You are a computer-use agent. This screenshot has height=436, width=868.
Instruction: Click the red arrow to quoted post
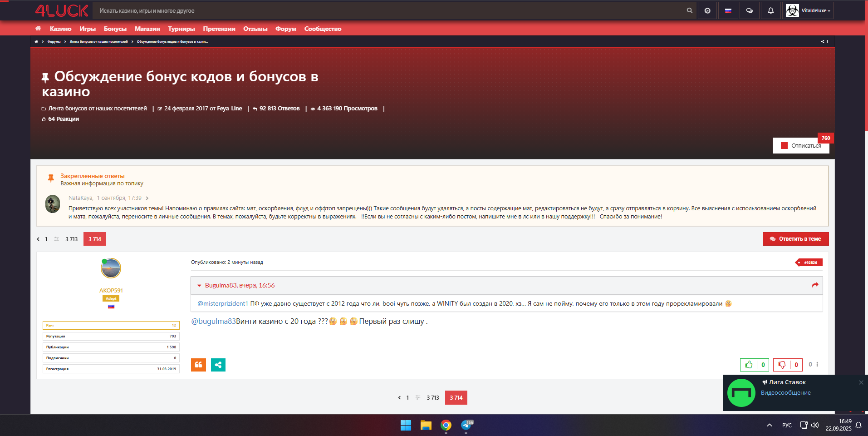(x=815, y=285)
